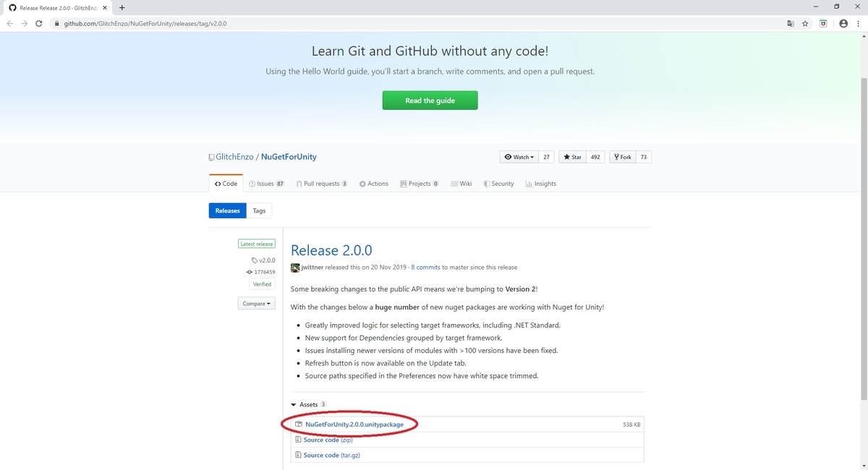Click the translate page icon in address bar
The width and height of the screenshot is (868, 470).
(x=791, y=23)
